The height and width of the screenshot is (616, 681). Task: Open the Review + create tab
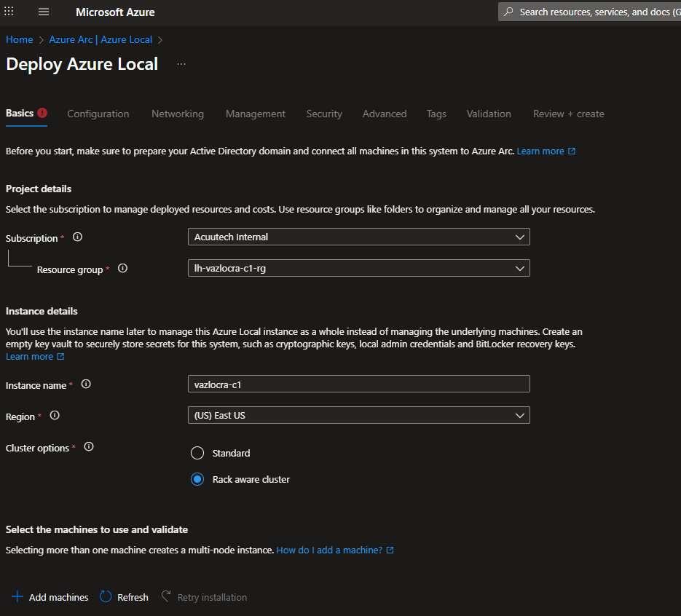[x=568, y=114]
